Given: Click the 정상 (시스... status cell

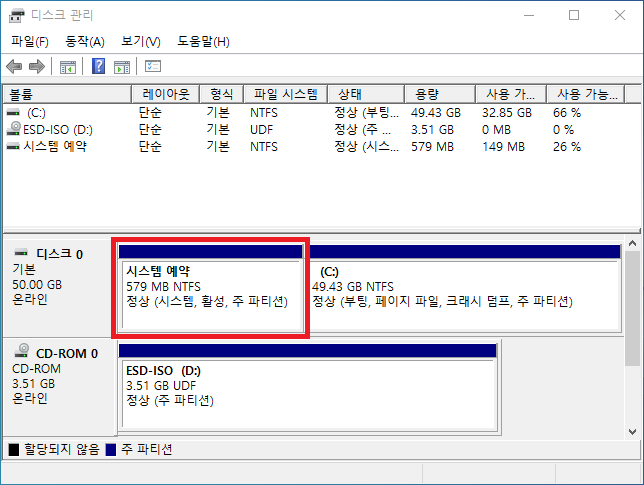Looking at the screenshot, I should (x=366, y=147).
